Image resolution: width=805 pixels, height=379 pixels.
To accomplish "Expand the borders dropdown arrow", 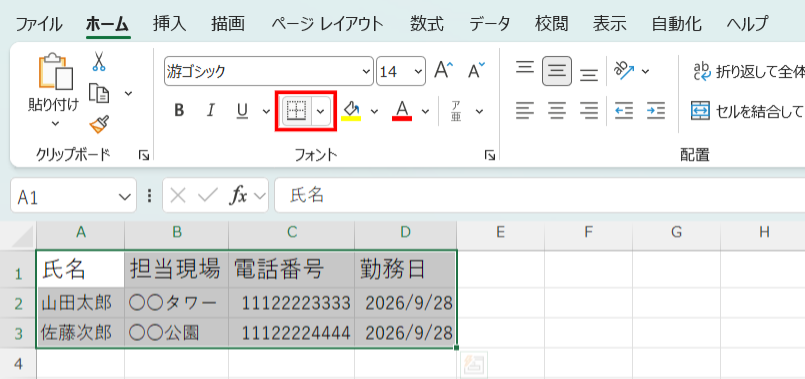I will pyautogui.click(x=321, y=111).
